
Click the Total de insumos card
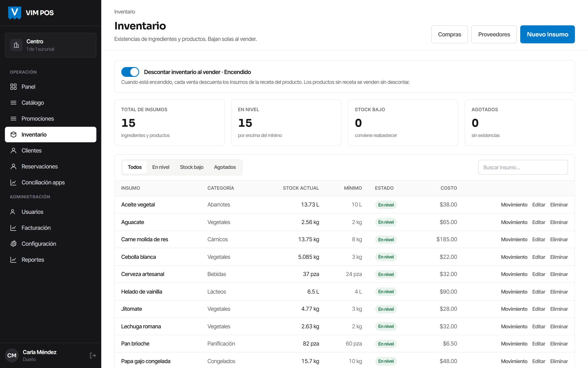(x=169, y=123)
